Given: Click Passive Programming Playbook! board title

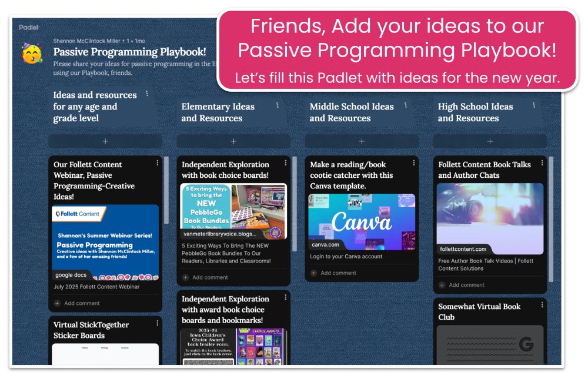Looking at the screenshot, I should [129, 52].
